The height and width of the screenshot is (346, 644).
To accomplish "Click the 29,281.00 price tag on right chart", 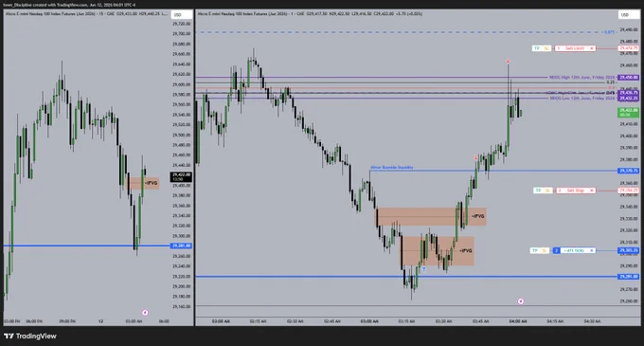I will [x=629, y=277].
